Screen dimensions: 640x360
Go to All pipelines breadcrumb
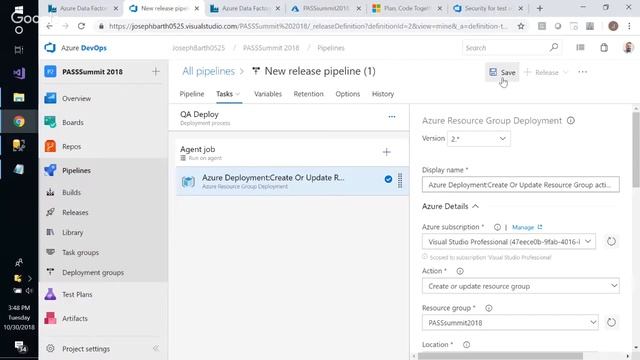(x=209, y=71)
